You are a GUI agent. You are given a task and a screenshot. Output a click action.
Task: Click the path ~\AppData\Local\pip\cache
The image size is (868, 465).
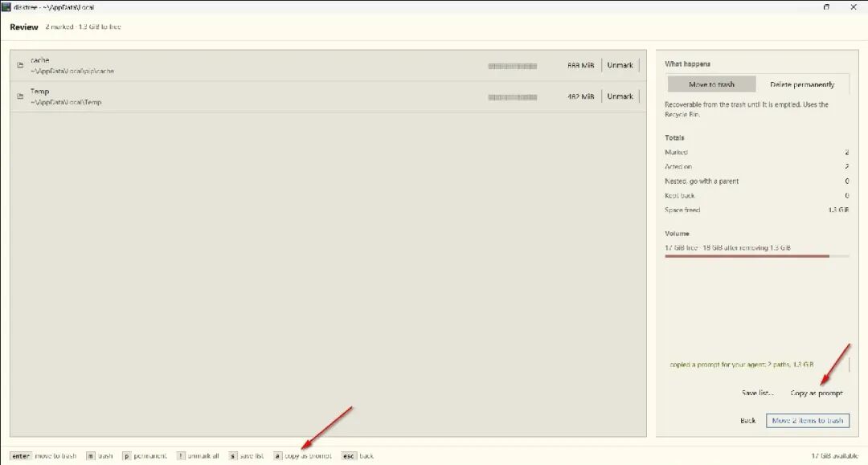coord(72,71)
